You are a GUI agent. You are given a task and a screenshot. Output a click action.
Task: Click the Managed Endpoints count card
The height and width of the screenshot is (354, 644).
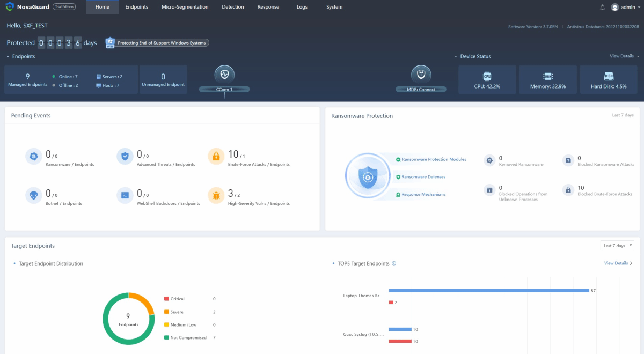coord(27,79)
